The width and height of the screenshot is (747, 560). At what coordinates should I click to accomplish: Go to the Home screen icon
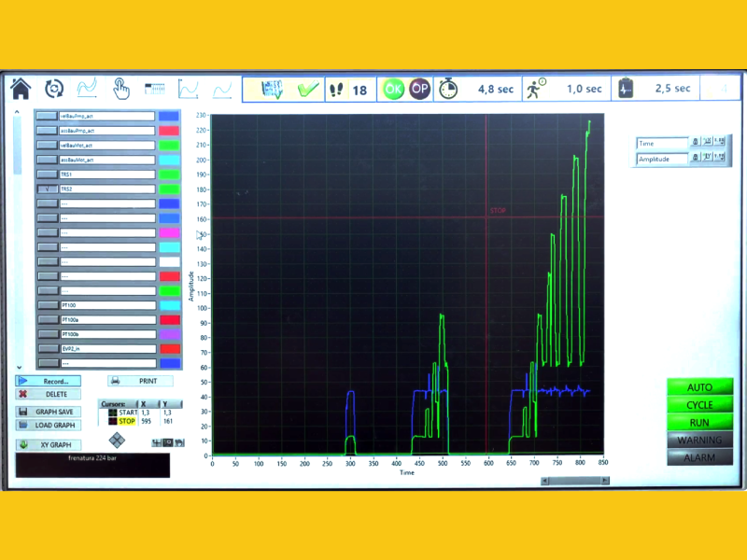click(x=21, y=89)
